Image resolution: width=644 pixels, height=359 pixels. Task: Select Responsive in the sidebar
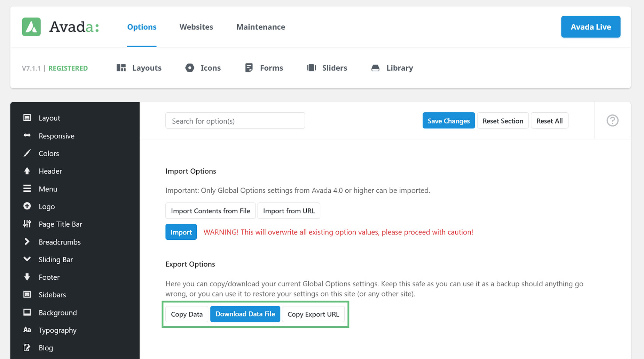[x=56, y=136]
